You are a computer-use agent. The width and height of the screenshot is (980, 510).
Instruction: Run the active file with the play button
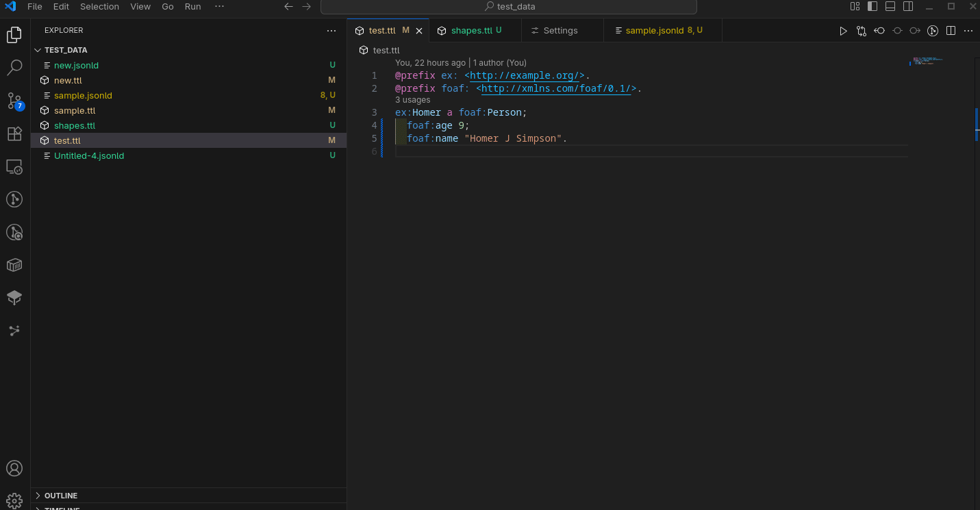[x=843, y=30]
